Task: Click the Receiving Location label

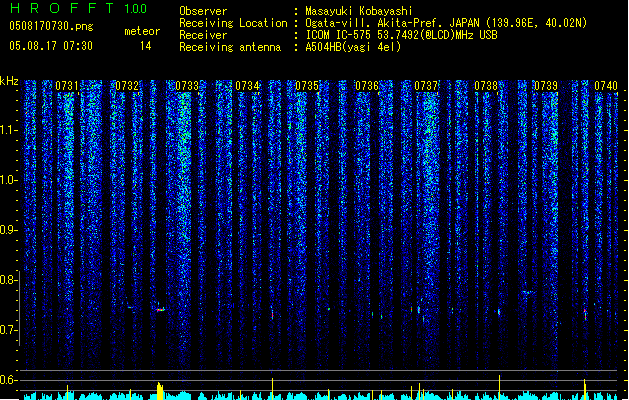Action: [x=233, y=23]
